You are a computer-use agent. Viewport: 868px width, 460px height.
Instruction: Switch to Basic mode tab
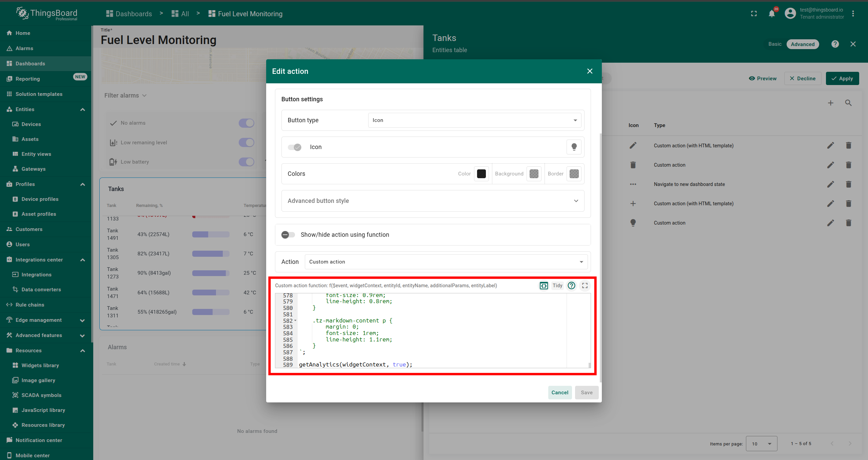(x=775, y=44)
